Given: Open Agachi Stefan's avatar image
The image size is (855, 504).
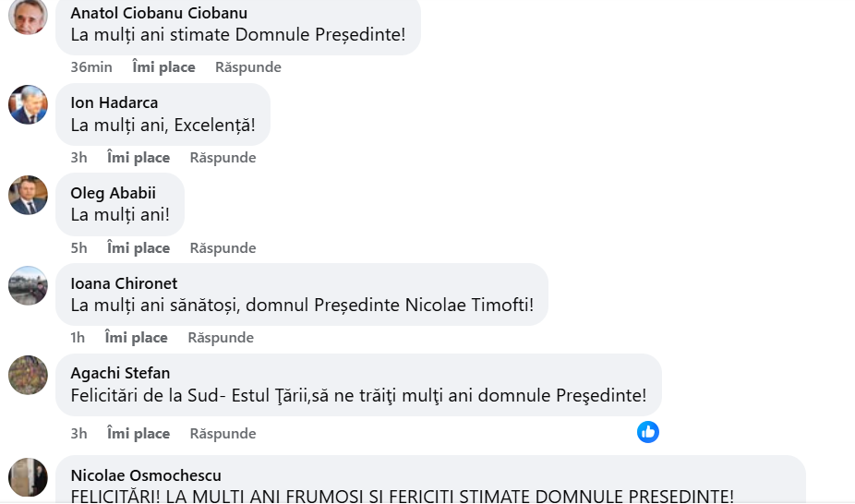Looking at the screenshot, I should [x=28, y=375].
